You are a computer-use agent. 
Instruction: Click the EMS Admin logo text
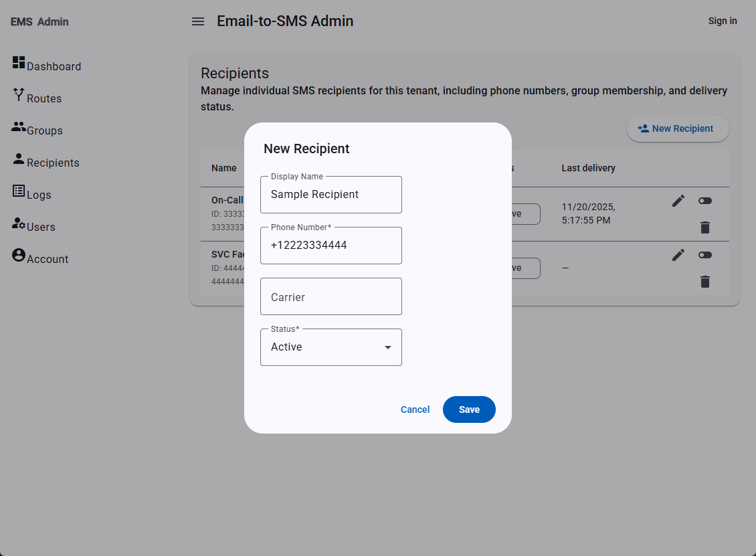(x=39, y=21)
